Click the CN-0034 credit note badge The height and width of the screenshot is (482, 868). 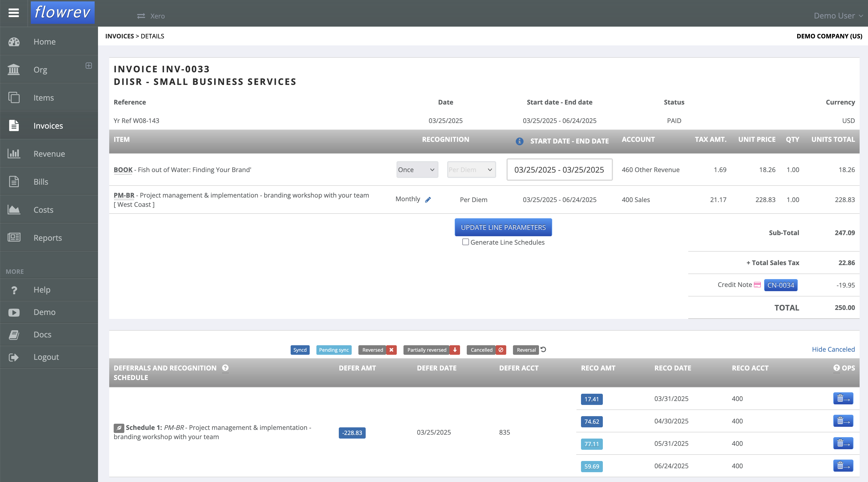(780, 285)
